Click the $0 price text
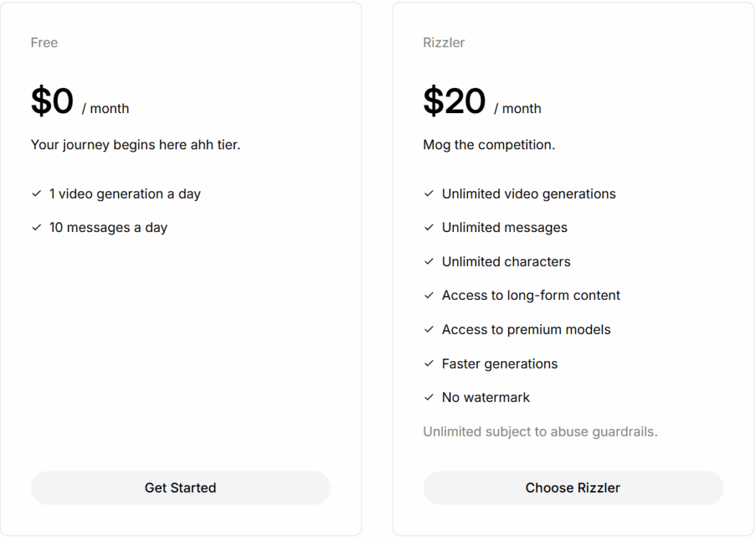Image resolution: width=756 pixels, height=537 pixels. point(52,102)
